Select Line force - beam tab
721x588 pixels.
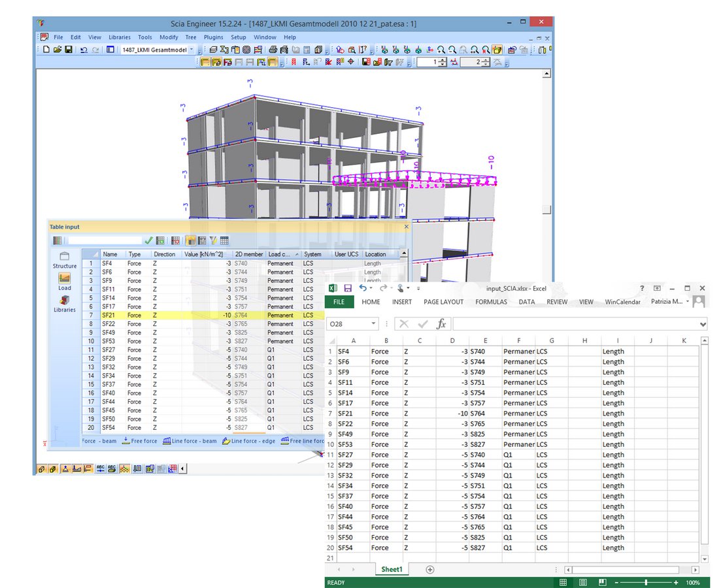(190, 441)
